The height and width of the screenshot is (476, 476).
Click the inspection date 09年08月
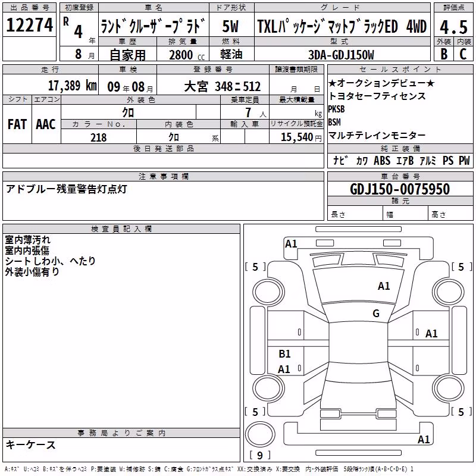[130, 87]
